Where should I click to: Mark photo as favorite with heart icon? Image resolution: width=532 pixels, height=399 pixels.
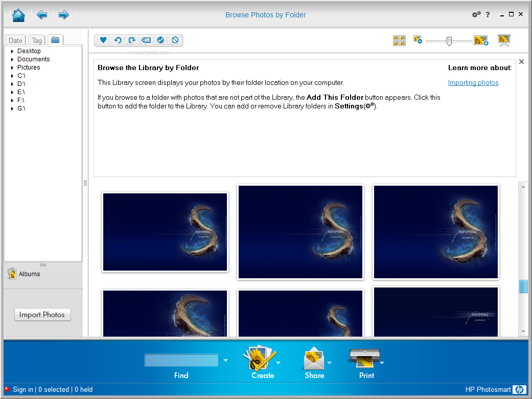103,40
